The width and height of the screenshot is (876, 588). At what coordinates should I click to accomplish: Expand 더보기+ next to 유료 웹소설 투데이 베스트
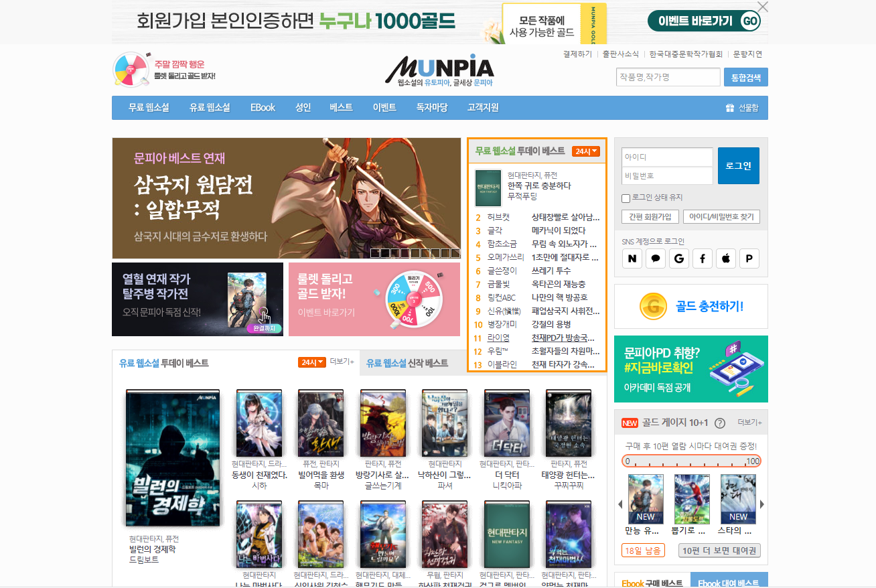tap(342, 362)
